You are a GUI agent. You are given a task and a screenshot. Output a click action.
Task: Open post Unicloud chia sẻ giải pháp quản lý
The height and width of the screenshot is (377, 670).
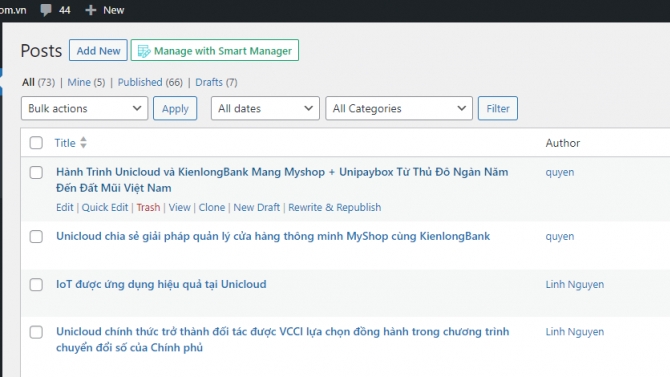[273, 236]
